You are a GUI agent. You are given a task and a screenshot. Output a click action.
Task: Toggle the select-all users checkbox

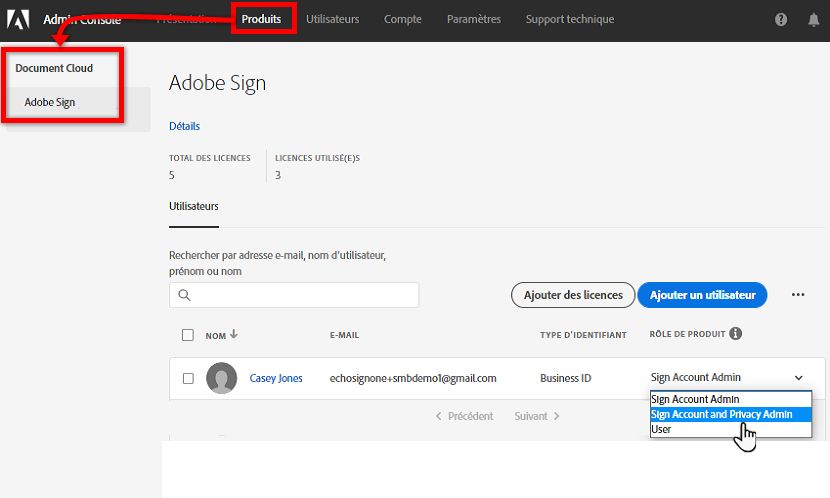point(188,335)
